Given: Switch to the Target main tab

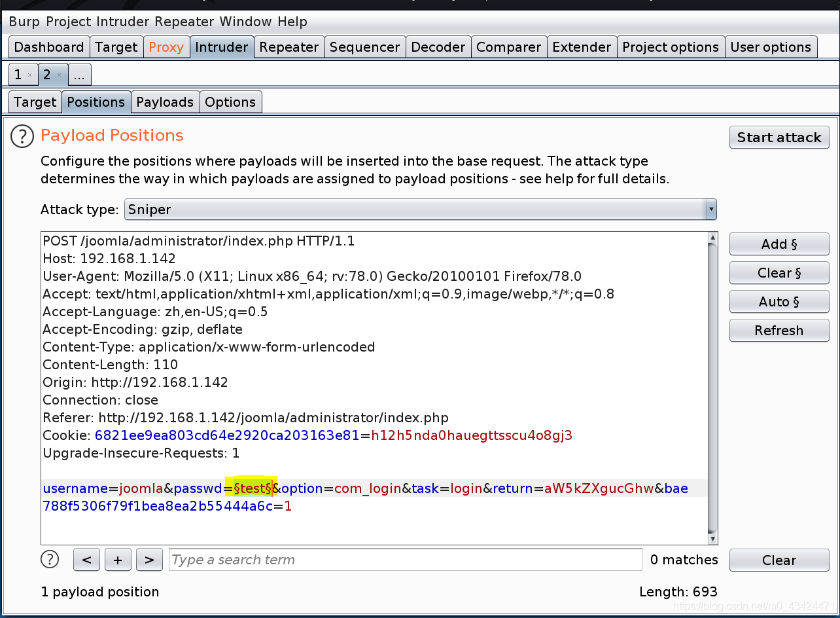Looking at the screenshot, I should click(116, 47).
